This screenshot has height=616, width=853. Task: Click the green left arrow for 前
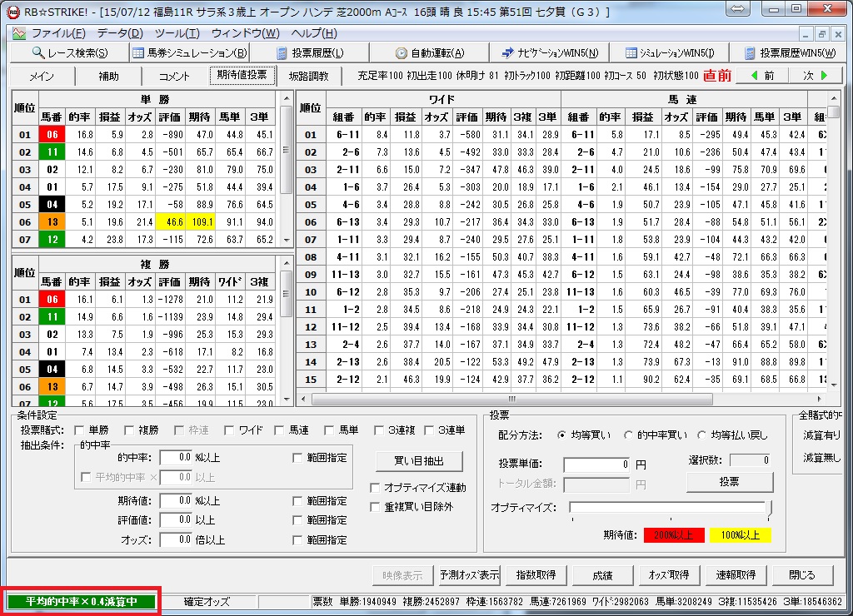click(754, 76)
